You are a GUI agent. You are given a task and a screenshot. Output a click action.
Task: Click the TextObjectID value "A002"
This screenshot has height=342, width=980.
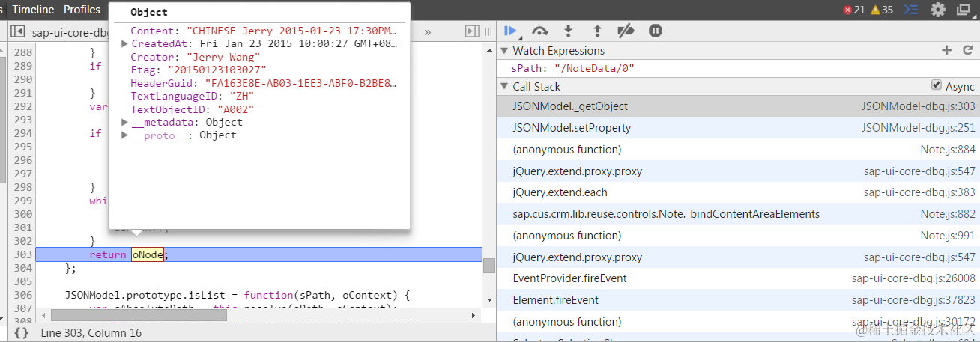238,109
